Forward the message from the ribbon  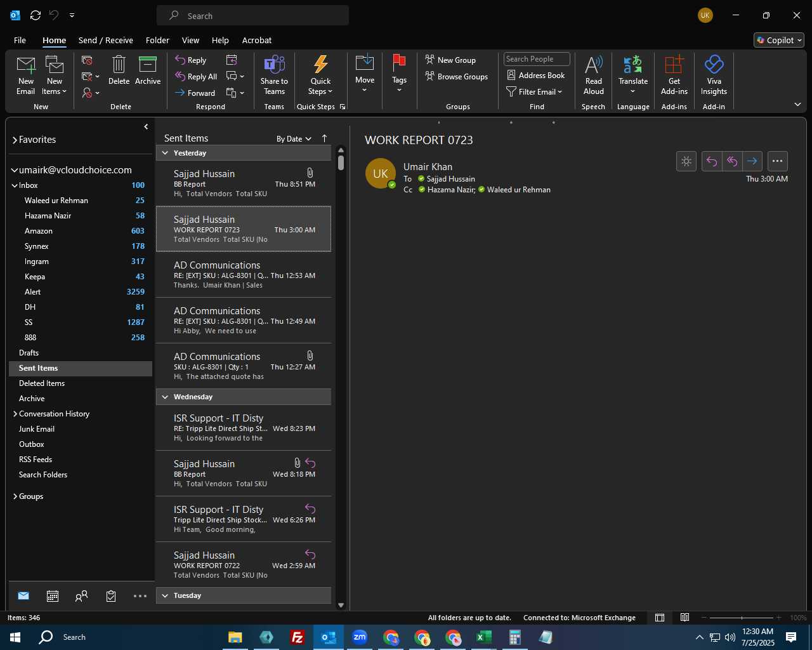coord(195,93)
